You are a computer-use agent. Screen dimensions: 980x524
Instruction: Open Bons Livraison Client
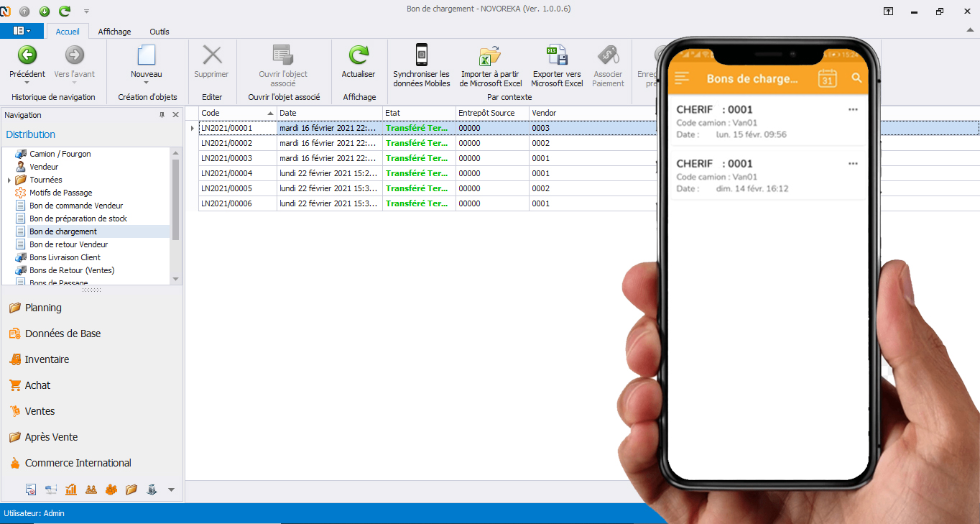(65, 257)
